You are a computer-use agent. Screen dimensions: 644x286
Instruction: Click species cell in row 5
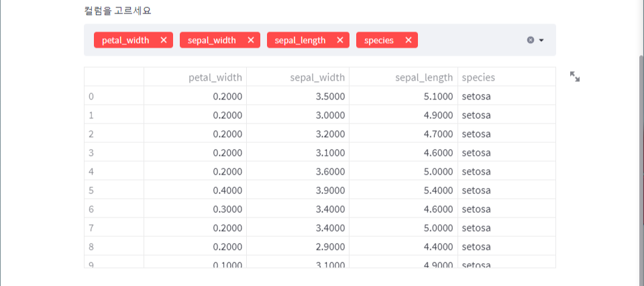click(507, 190)
